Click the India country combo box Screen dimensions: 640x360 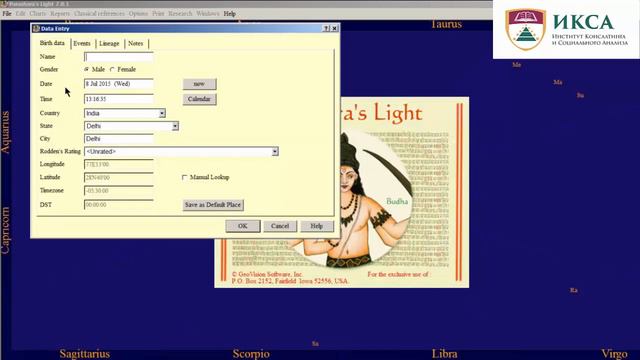coord(124,113)
